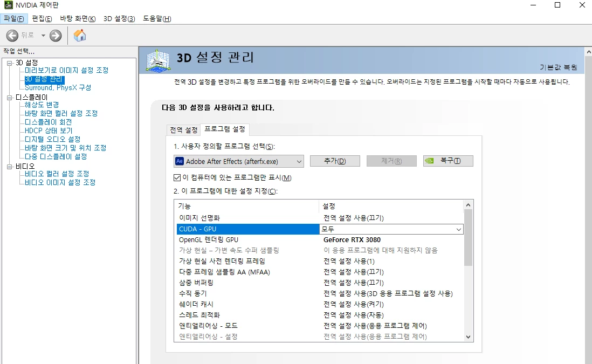The width and height of the screenshot is (592, 364).
Task: Select 비디오 컬러 설정 조정 tree item
Action: [57, 174]
